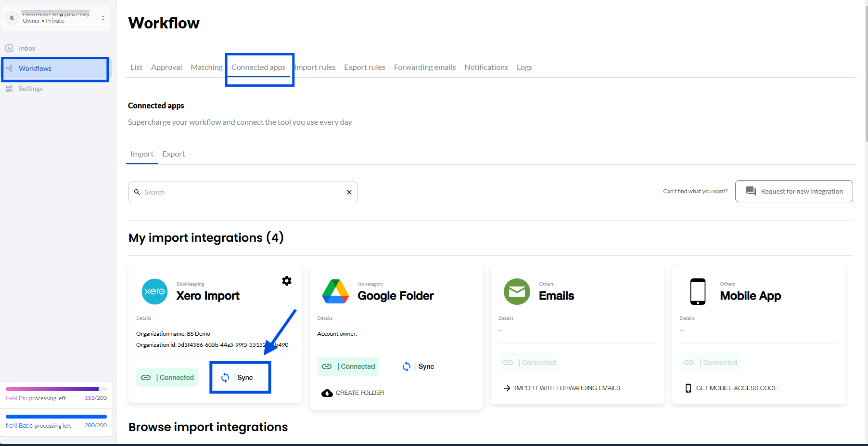This screenshot has height=446, width=868.
Task: Click the Settings sliders icon in sidebar
Action: (x=9, y=89)
